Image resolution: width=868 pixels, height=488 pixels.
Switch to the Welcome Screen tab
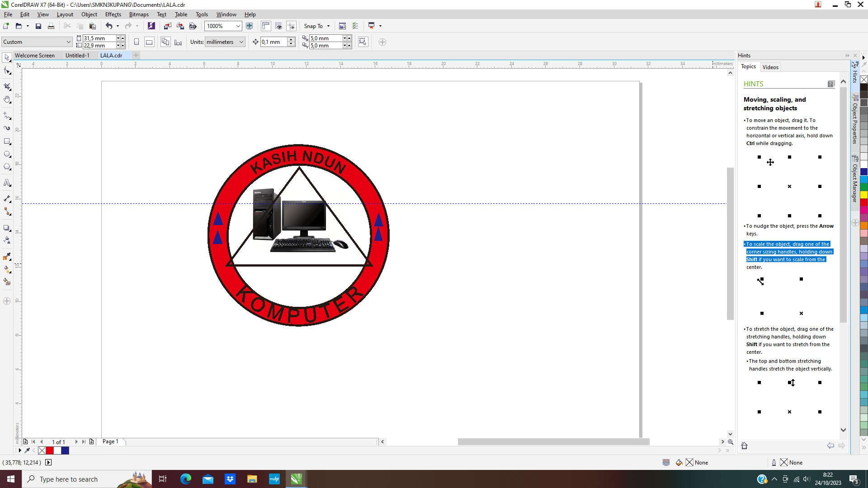tap(35, 56)
